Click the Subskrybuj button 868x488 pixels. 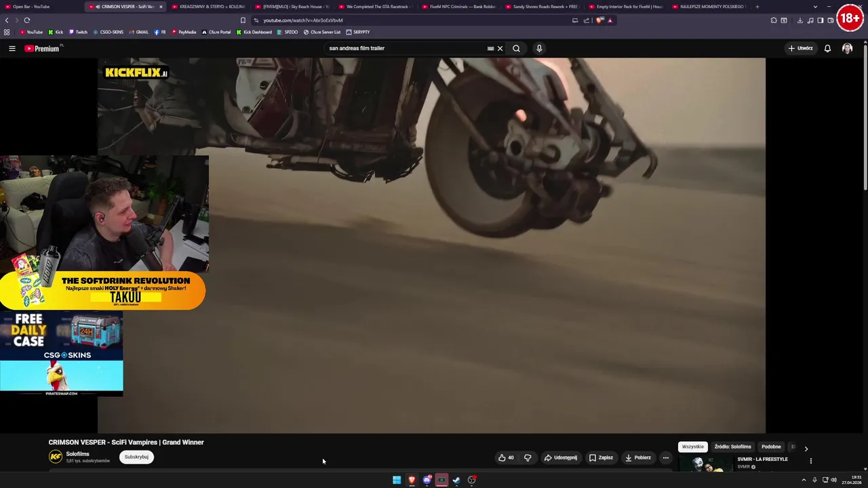click(x=136, y=457)
